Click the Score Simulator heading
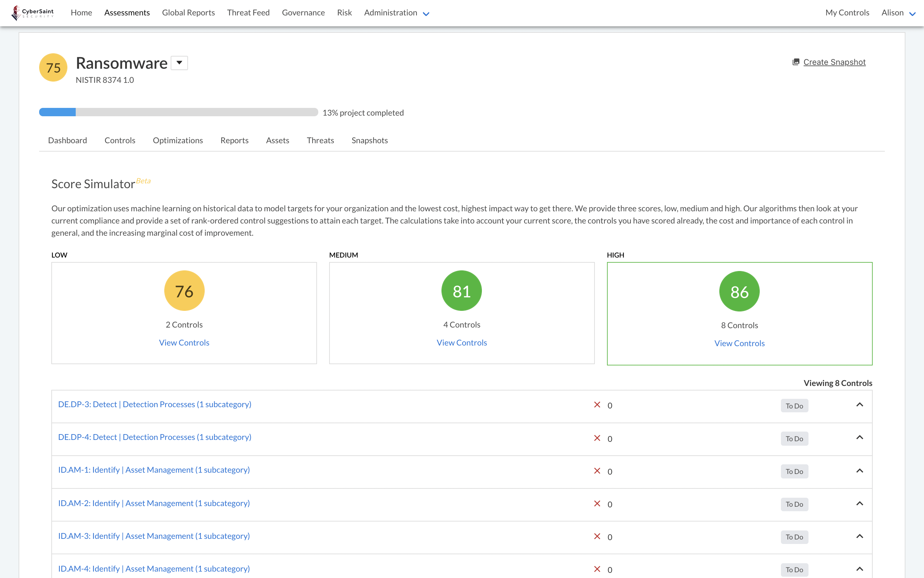The image size is (924, 578). [93, 184]
